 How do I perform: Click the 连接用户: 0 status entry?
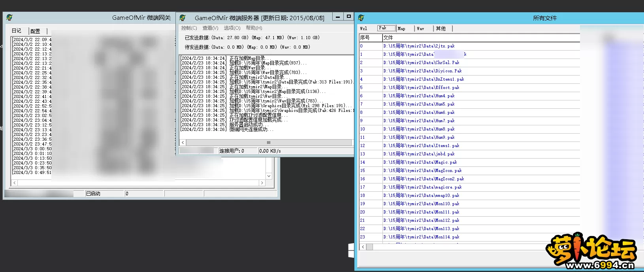238,151
